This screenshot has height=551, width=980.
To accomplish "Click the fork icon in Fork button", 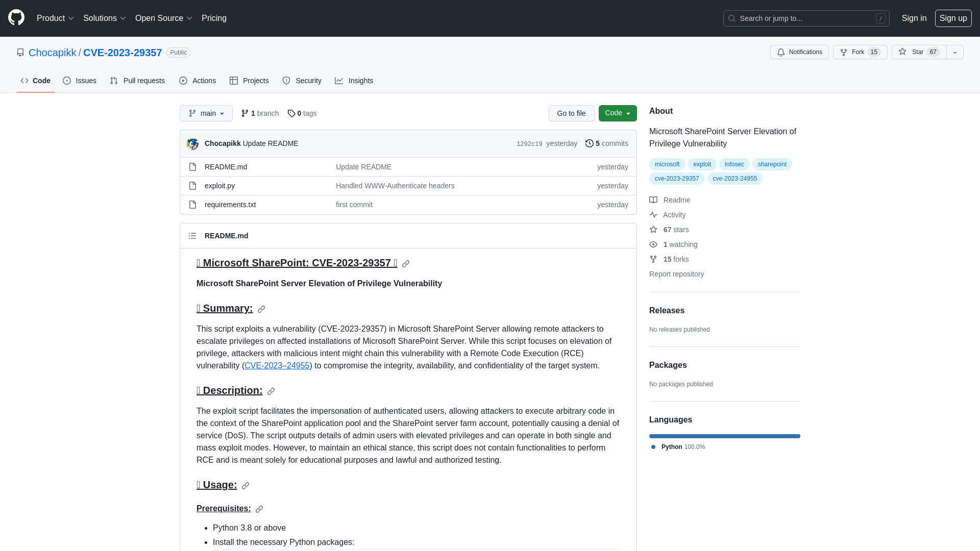I will click(844, 52).
